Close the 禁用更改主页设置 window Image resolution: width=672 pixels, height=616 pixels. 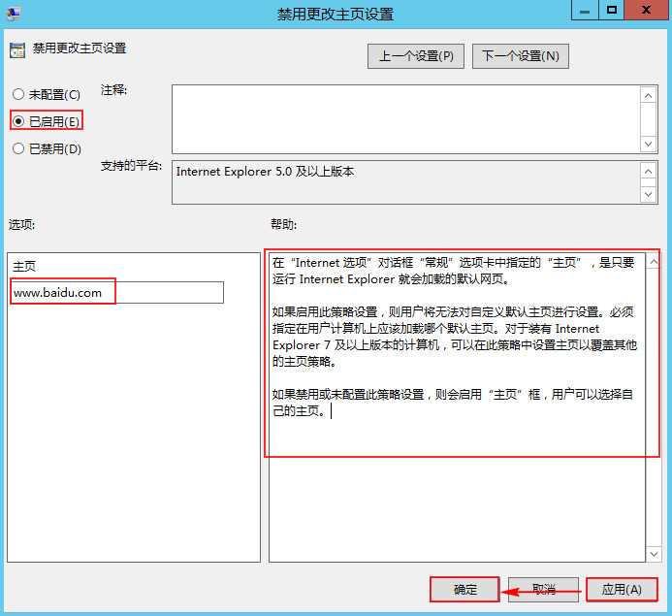pos(646,11)
